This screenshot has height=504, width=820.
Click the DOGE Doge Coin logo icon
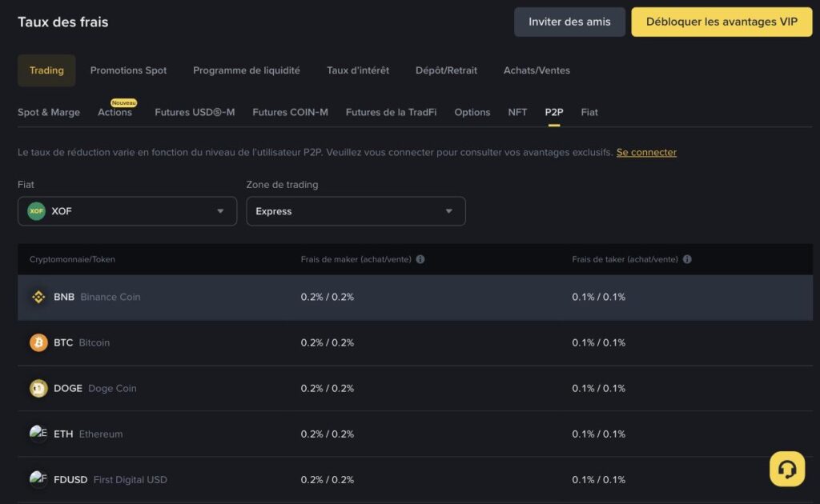point(38,388)
